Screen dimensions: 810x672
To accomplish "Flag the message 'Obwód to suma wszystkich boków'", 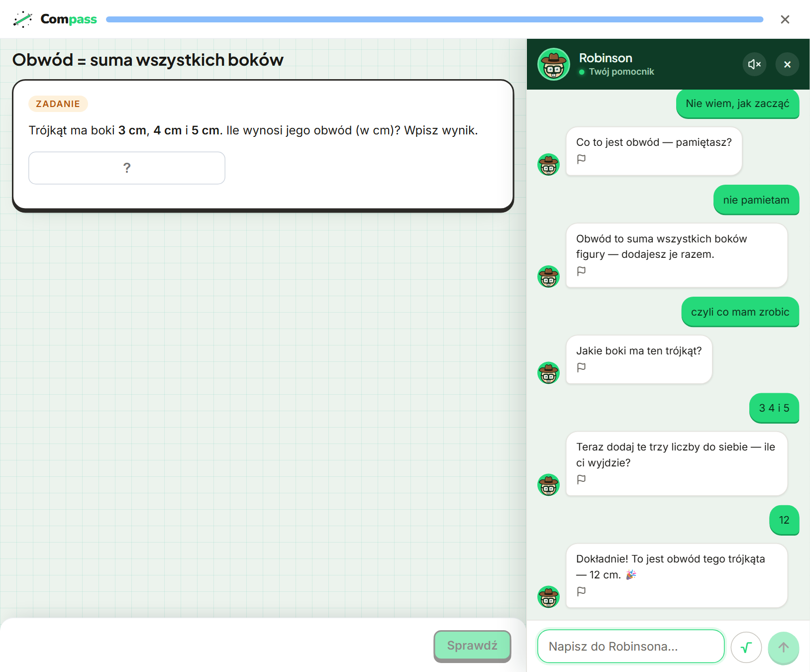I will [581, 271].
